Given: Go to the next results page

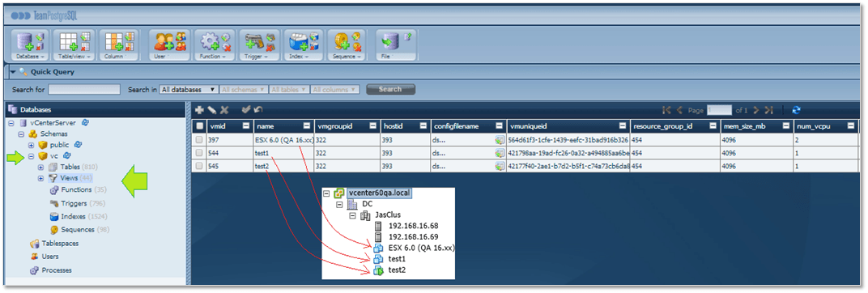Looking at the screenshot, I should (755, 110).
